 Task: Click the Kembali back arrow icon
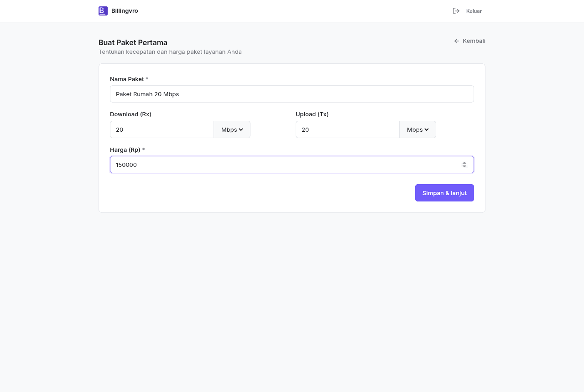pos(457,41)
